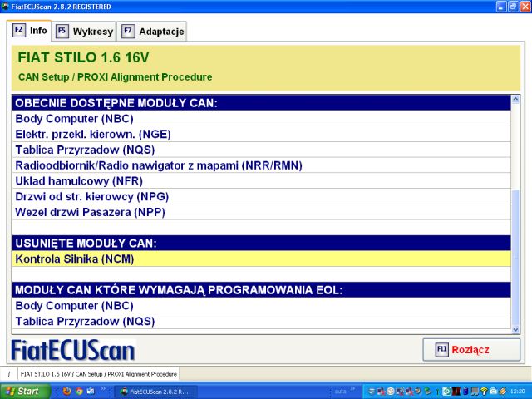Open the Windows Start menu
The height and width of the screenshot is (399, 532).
(25, 392)
